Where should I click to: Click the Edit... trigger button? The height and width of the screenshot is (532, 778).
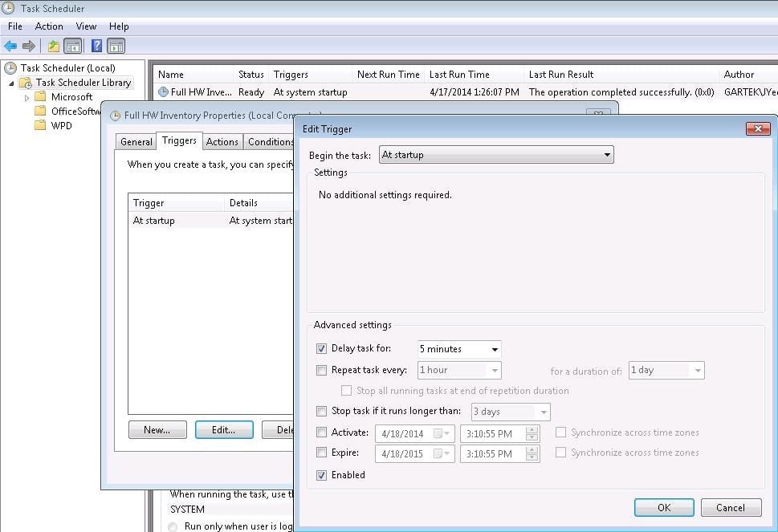pos(224,430)
